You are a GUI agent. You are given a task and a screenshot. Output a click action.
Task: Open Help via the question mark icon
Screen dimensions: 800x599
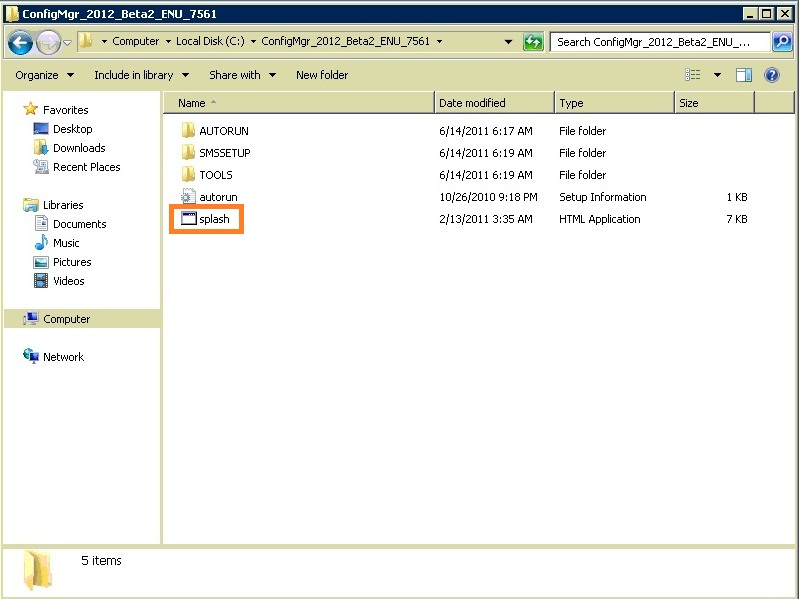771,75
